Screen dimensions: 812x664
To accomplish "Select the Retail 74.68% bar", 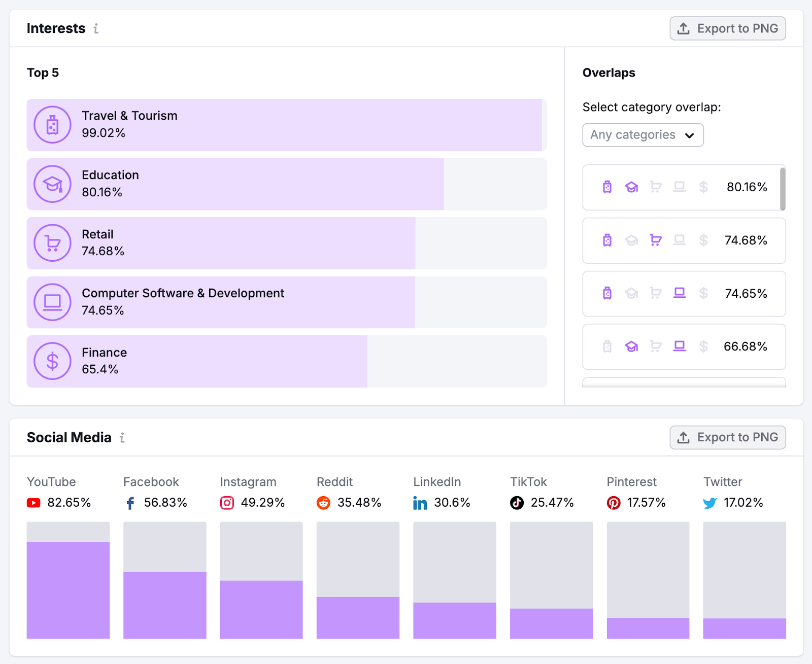I will click(x=287, y=243).
